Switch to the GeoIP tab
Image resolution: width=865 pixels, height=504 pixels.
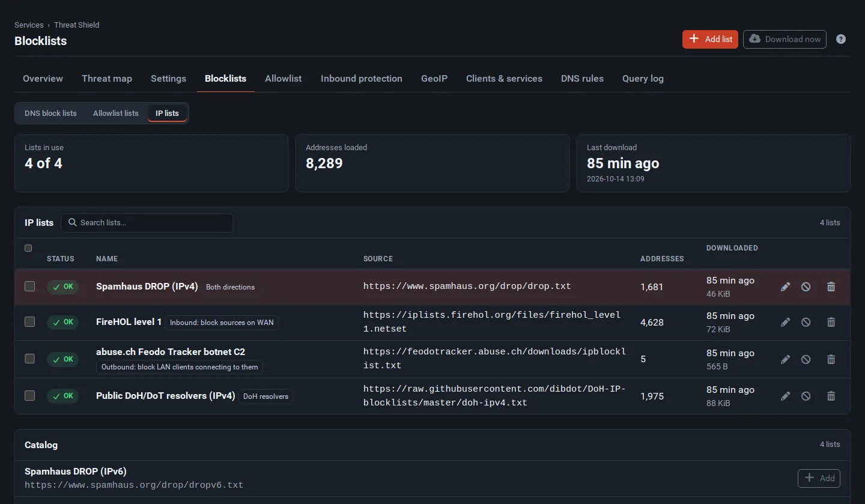434,79
